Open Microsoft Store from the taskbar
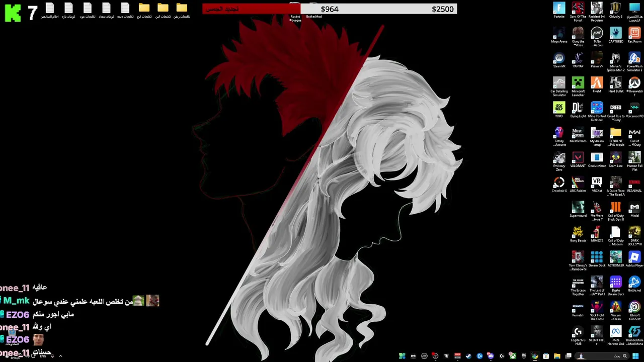The image size is (644, 362). point(546,356)
